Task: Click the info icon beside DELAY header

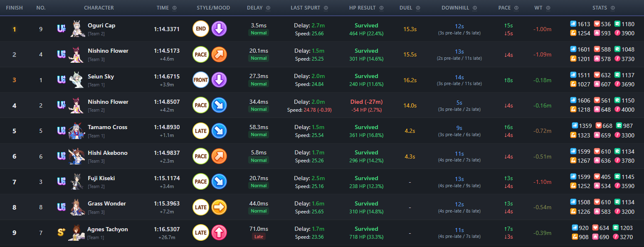Action: click(268, 8)
